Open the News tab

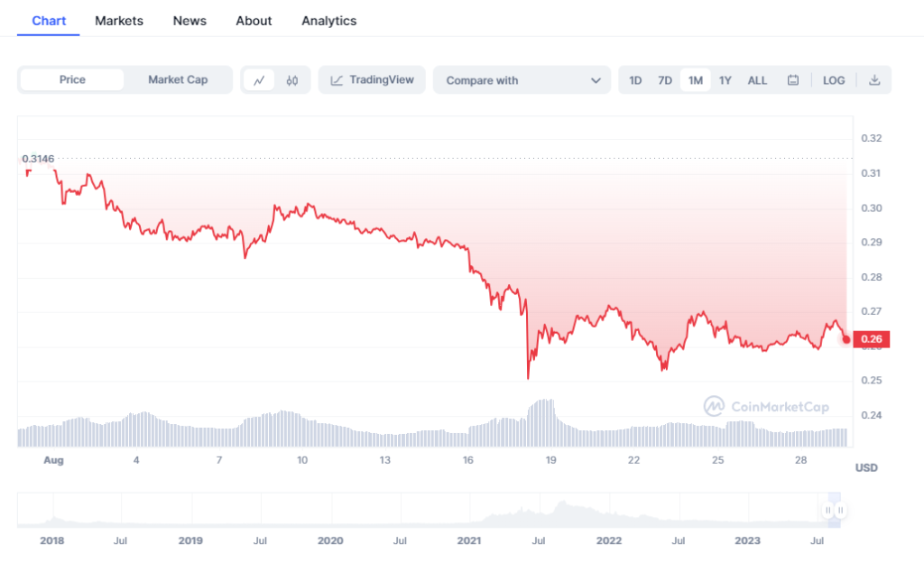[189, 21]
